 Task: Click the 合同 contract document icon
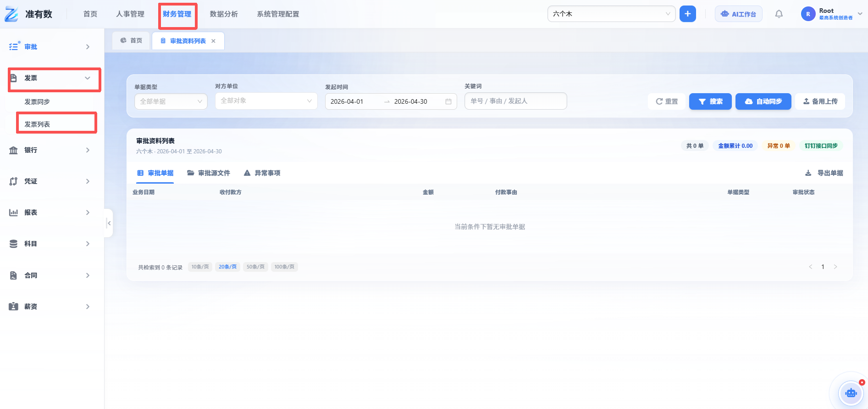[14, 275]
